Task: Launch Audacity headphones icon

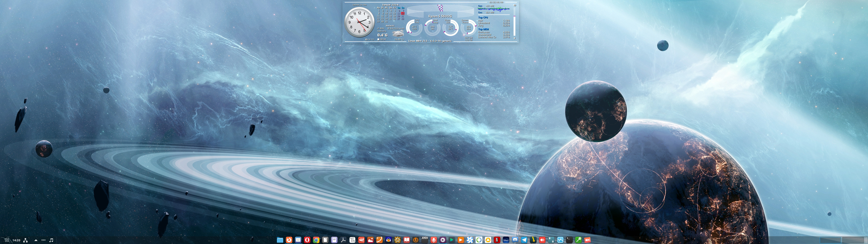Action: coord(389,240)
